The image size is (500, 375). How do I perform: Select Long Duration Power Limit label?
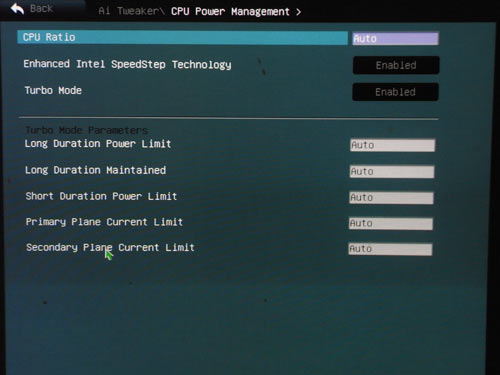point(98,144)
